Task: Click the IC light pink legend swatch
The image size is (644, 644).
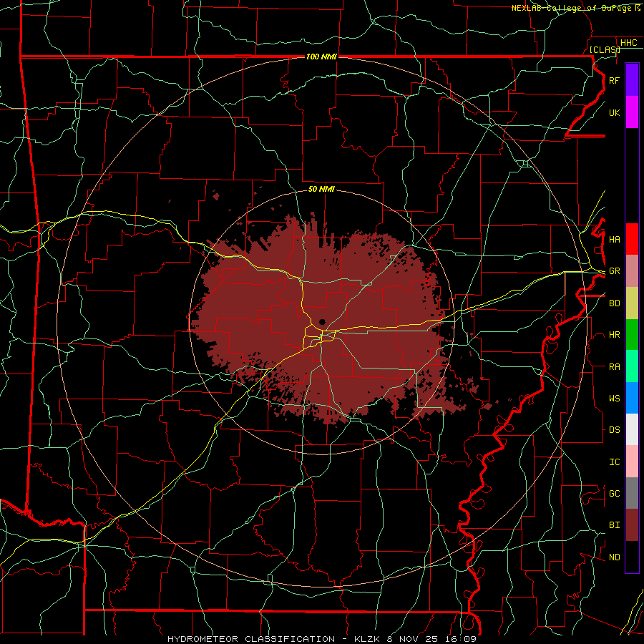Action: pos(632,462)
